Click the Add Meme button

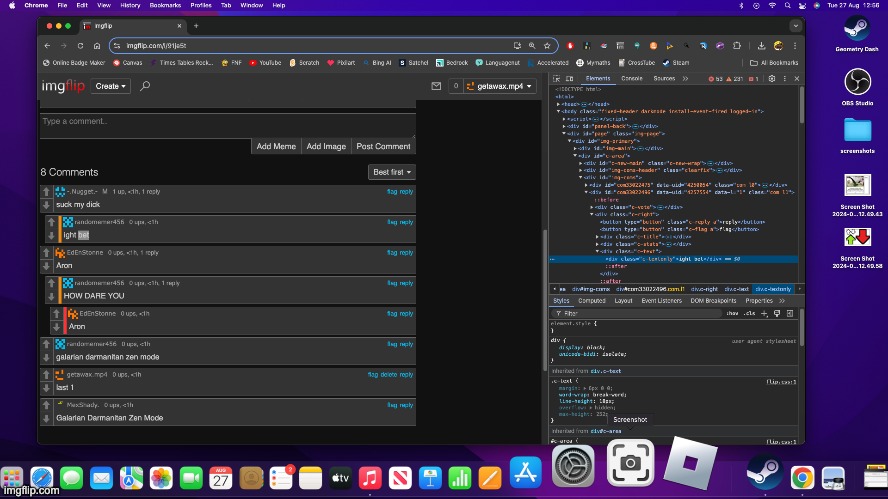click(x=276, y=147)
